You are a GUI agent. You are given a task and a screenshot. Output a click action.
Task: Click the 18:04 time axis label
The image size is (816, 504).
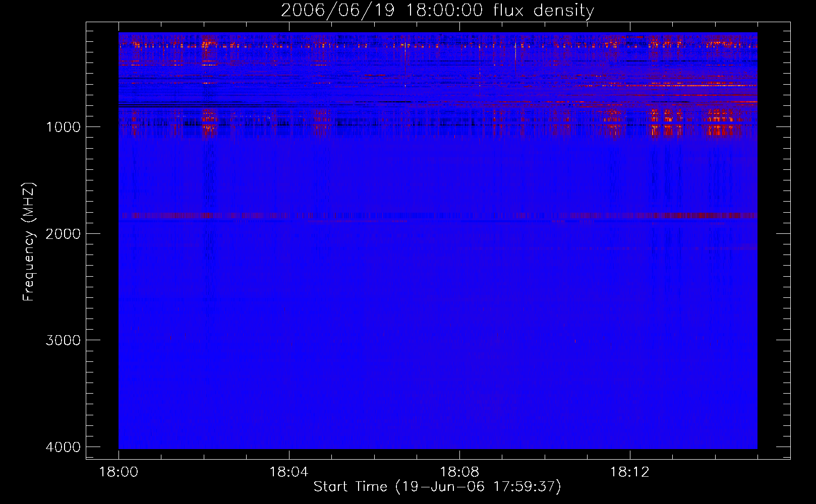pyautogui.click(x=288, y=472)
